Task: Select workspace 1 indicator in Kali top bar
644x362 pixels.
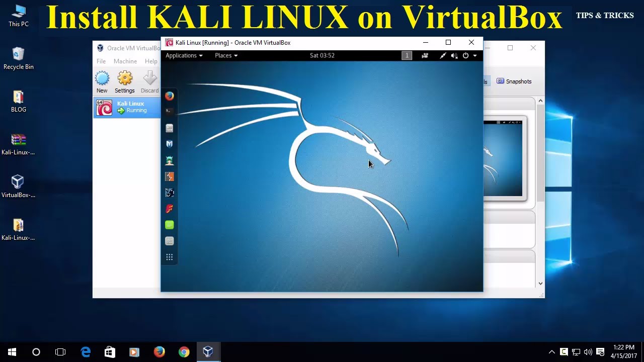Action: 407,55
